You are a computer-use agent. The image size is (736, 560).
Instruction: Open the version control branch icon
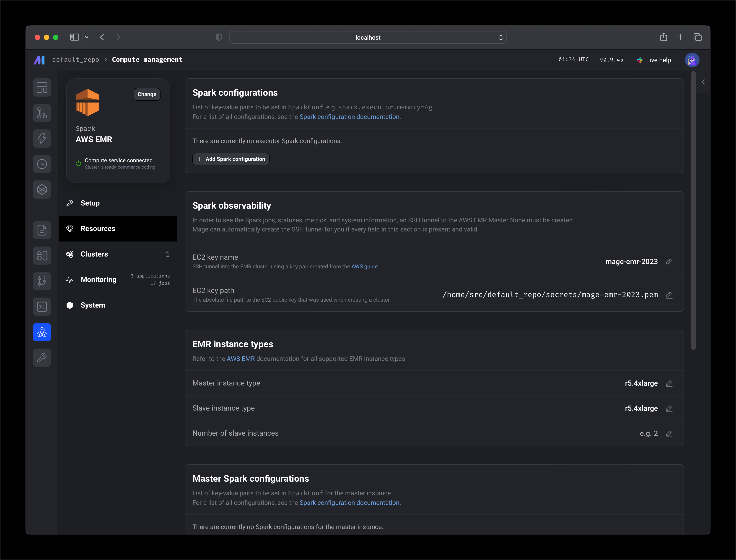pyautogui.click(x=42, y=281)
